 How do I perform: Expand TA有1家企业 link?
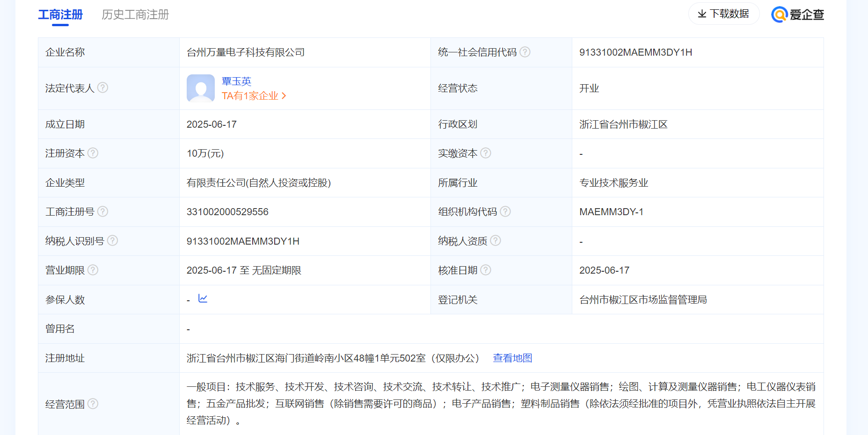(x=254, y=96)
